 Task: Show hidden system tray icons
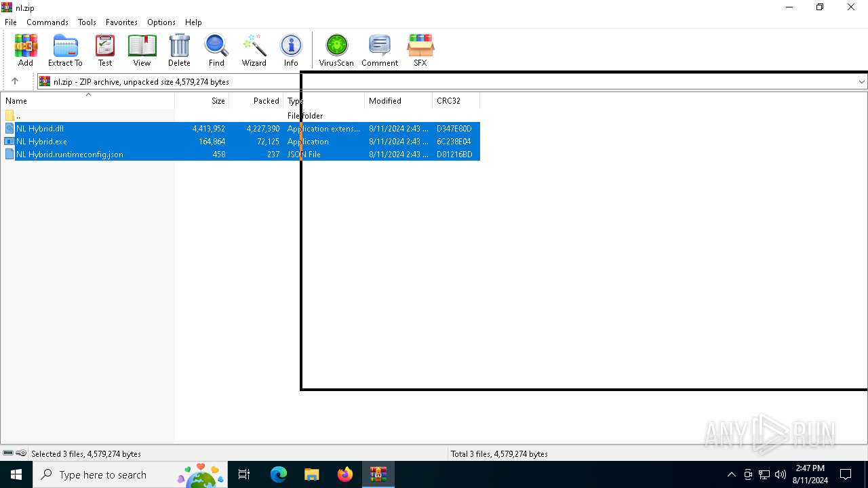[731, 474]
